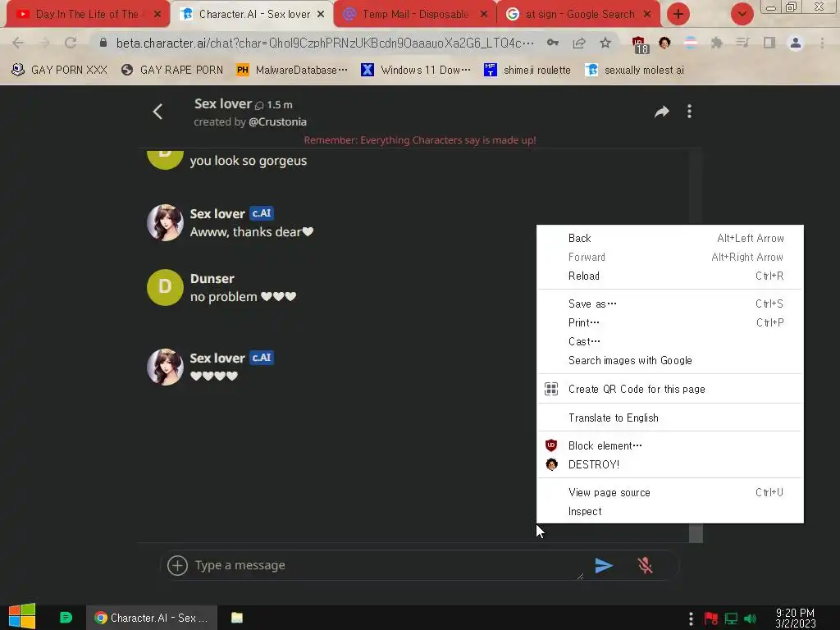Open the saved passwords key icon
This screenshot has width=840, height=630.
point(552,43)
